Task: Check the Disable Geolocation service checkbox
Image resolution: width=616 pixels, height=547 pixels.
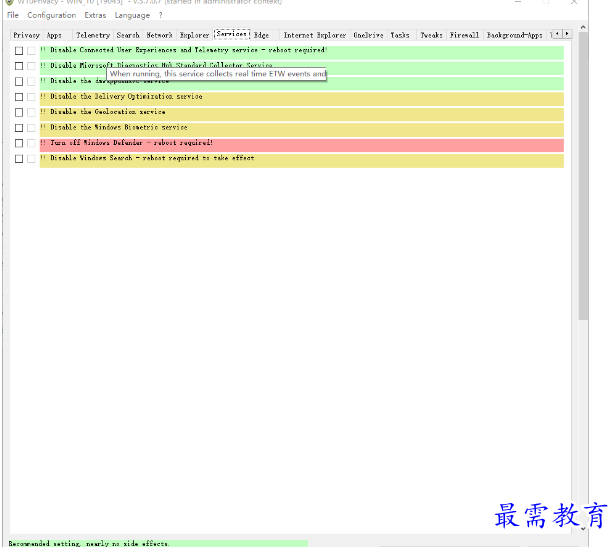Action: click(x=19, y=112)
